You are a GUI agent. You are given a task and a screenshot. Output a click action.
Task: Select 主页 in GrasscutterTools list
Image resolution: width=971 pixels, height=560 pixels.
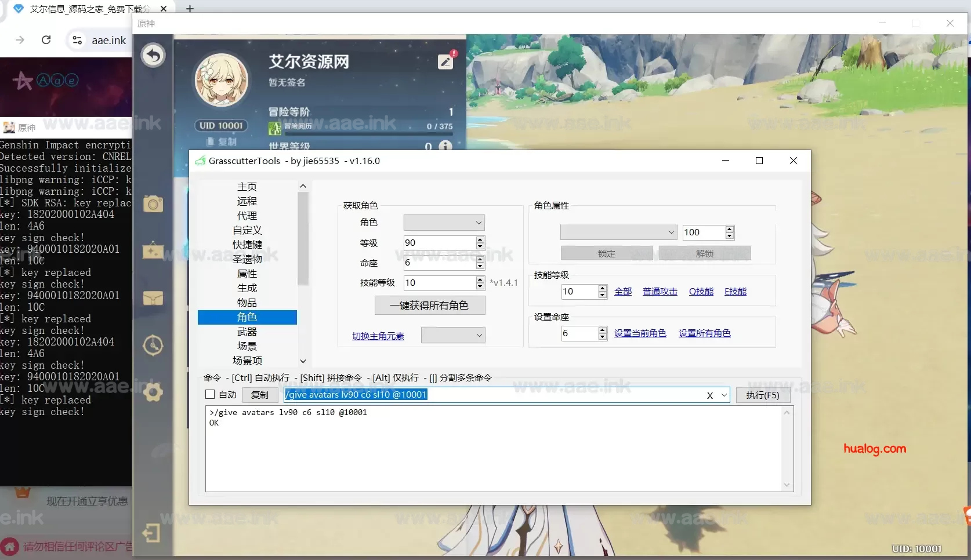tap(247, 187)
